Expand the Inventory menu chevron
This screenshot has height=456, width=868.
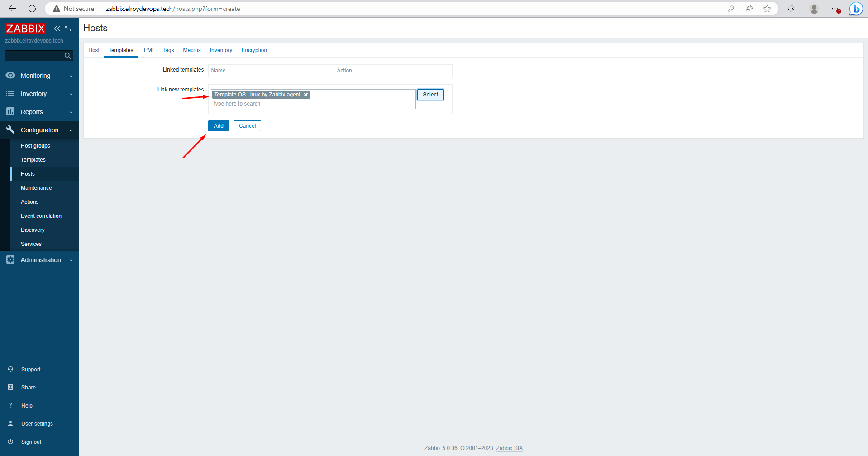(x=71, y=94)
